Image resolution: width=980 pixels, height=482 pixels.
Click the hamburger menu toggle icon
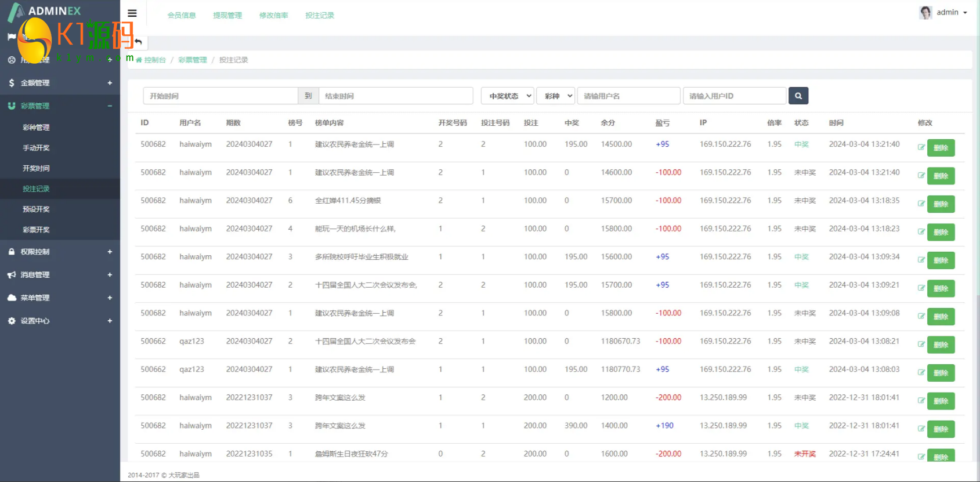(x=132, y=13)
